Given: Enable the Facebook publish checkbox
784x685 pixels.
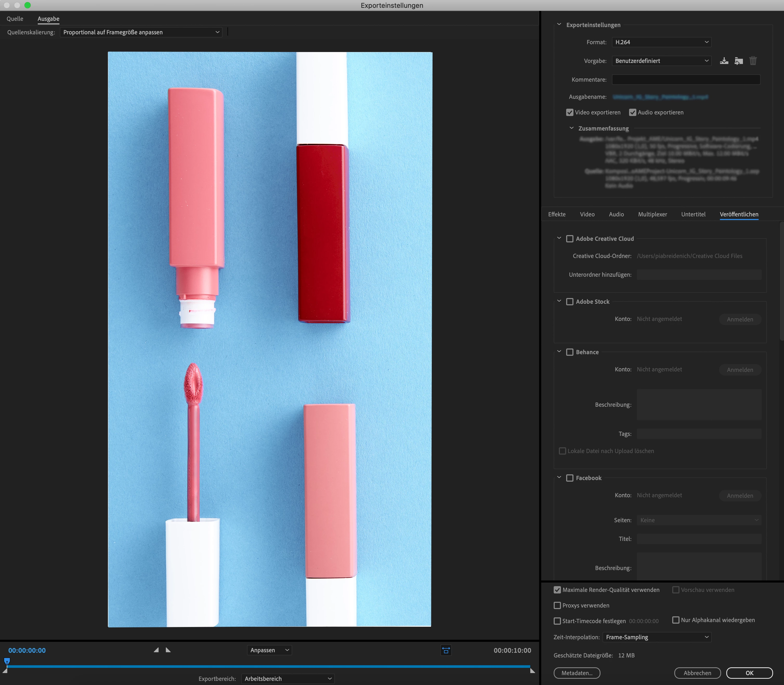Looking at the screenshot, I should point(570,478).
